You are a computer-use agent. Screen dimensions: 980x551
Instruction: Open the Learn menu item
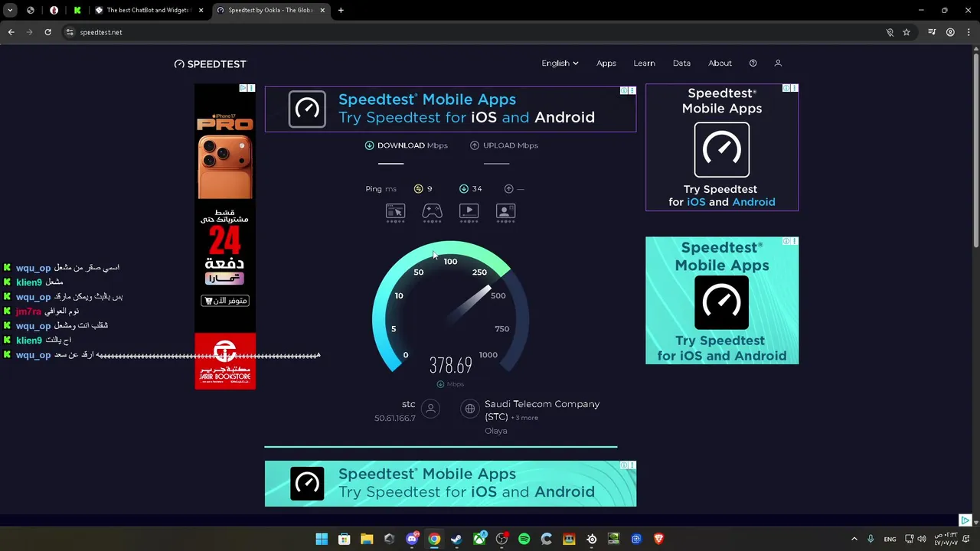pos(644,64)
